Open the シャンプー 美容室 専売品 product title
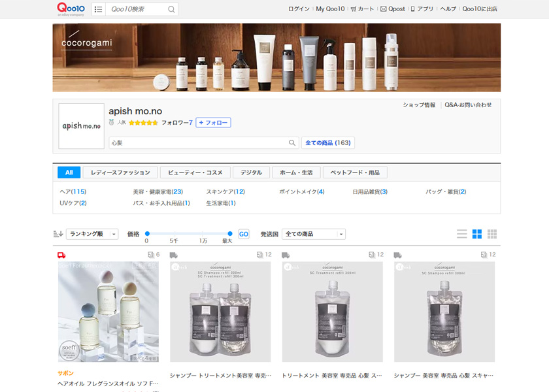Screen dimensions: 549x392 [x=444, y=376]
